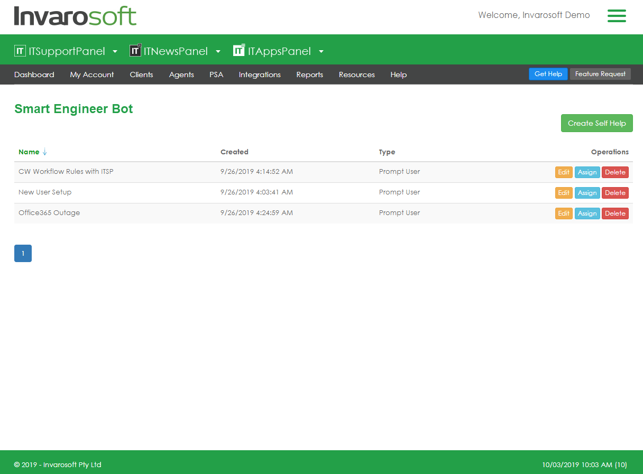Open the PSA menu item
Image resolution: width=643 pixels, height=474 pixels.
click(x=216, y=75)
